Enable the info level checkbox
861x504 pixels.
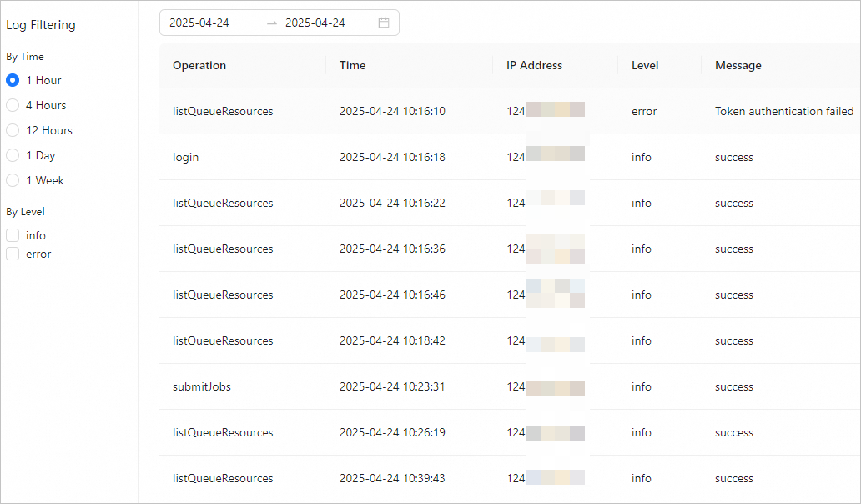[x=13, y=235]
